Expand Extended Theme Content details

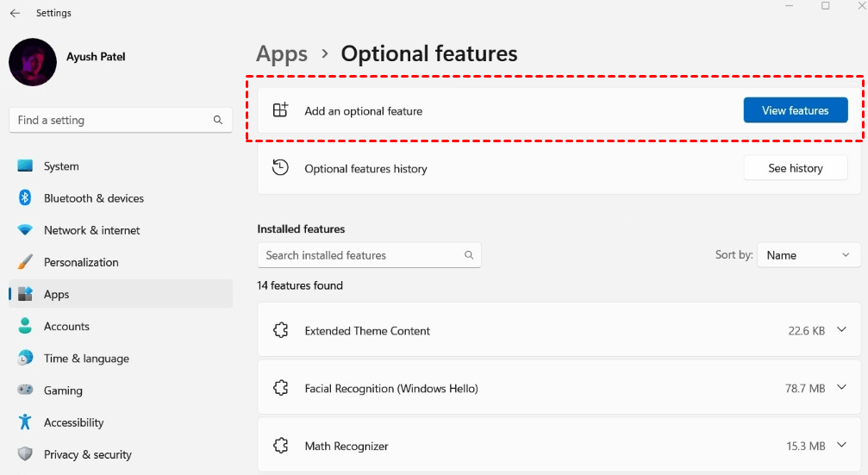click(842, 330)
